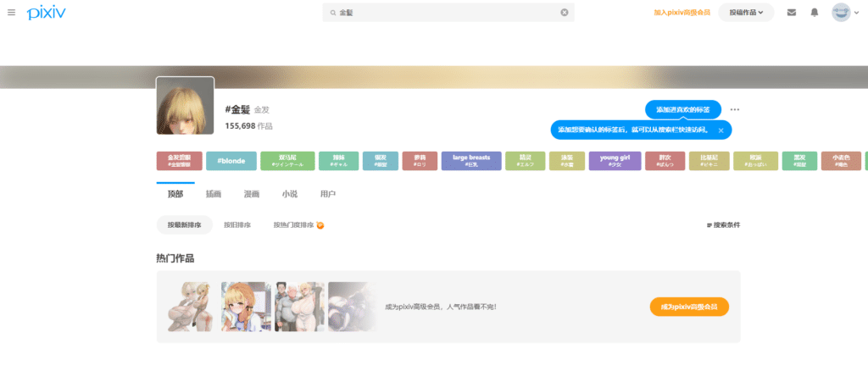Select 按最新排序 sort option
The width and height of the screenshot is (868, 382).
point(184,225)
